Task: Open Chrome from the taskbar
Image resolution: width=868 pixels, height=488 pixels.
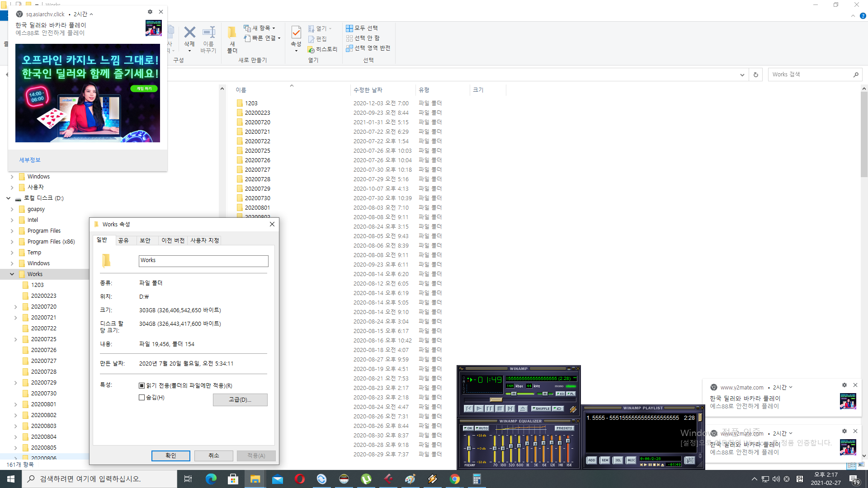Action: point(454,479)
